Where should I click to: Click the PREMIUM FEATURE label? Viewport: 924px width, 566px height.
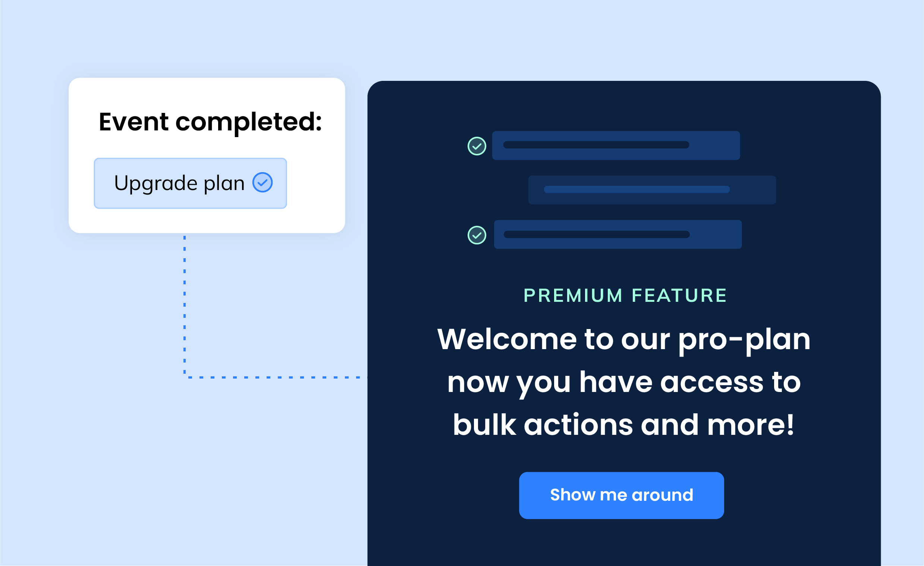[x=625, y=295]
